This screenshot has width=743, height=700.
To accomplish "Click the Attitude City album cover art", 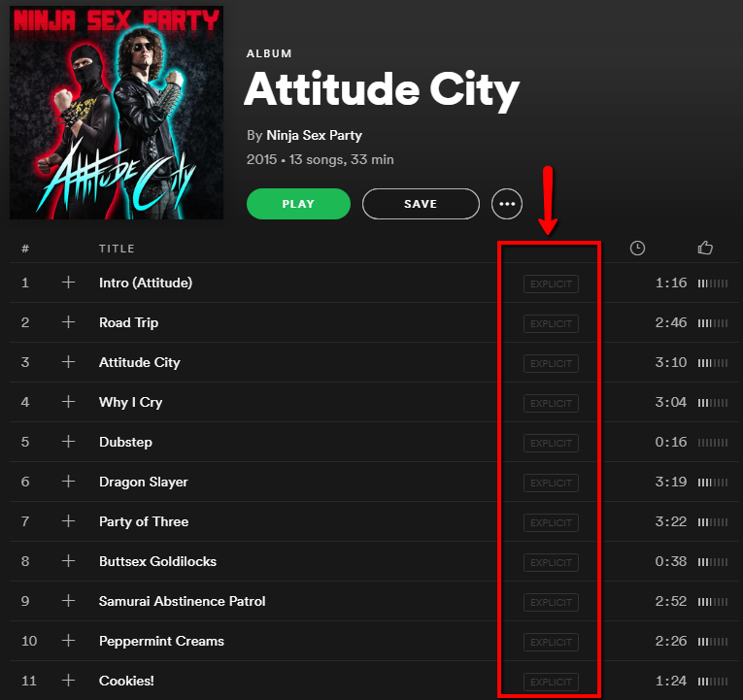I will pos(117,113).
